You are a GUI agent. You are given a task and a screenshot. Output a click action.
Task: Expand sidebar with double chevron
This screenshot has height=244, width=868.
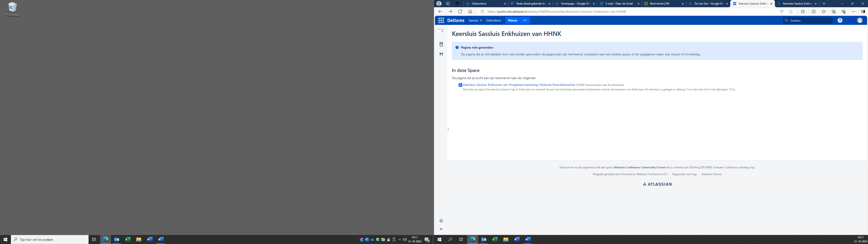(x=441, y=229)
